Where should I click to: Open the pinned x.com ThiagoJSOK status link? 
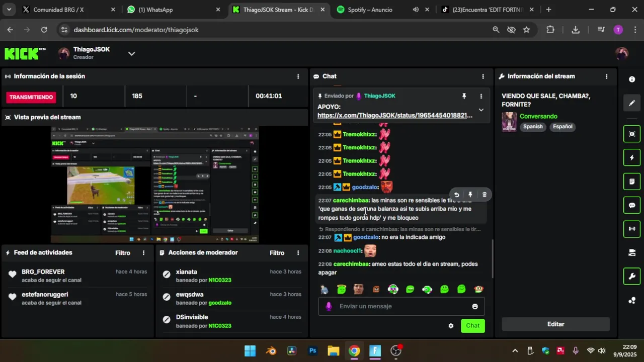(395, 116)
